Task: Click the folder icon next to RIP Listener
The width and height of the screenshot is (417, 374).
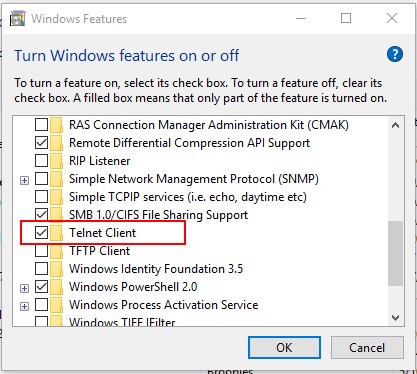Action: [x=57, y=161]
